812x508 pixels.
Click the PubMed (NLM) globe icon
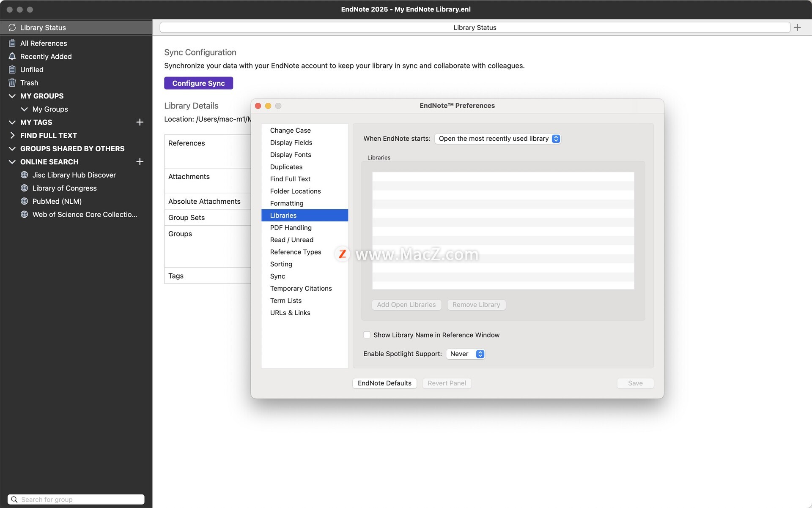[24, 201]
